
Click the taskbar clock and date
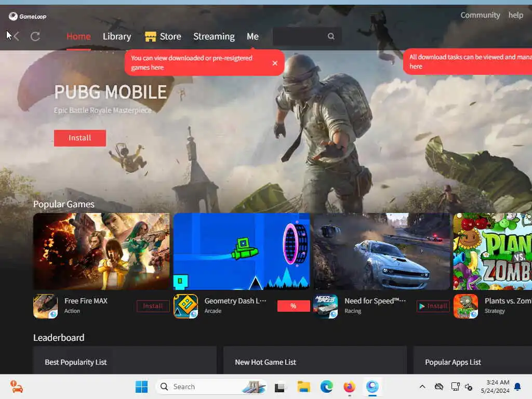(x=495, y=387)
